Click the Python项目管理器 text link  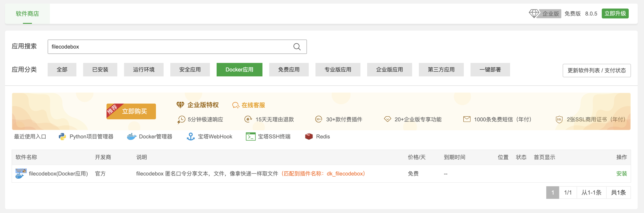coord(91,137)
